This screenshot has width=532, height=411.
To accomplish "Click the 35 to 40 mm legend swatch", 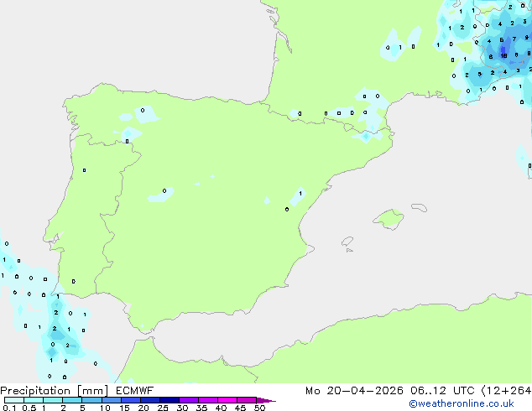I will [x=207, y=400].
